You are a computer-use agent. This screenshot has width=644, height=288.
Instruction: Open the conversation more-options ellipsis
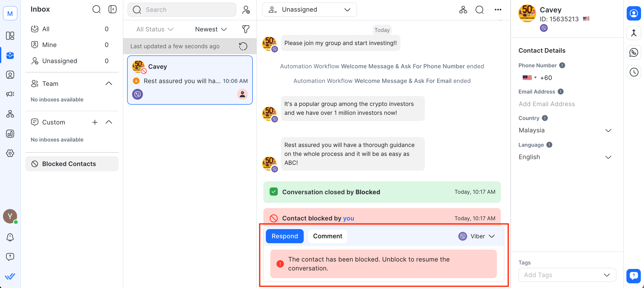pos(498,10)
